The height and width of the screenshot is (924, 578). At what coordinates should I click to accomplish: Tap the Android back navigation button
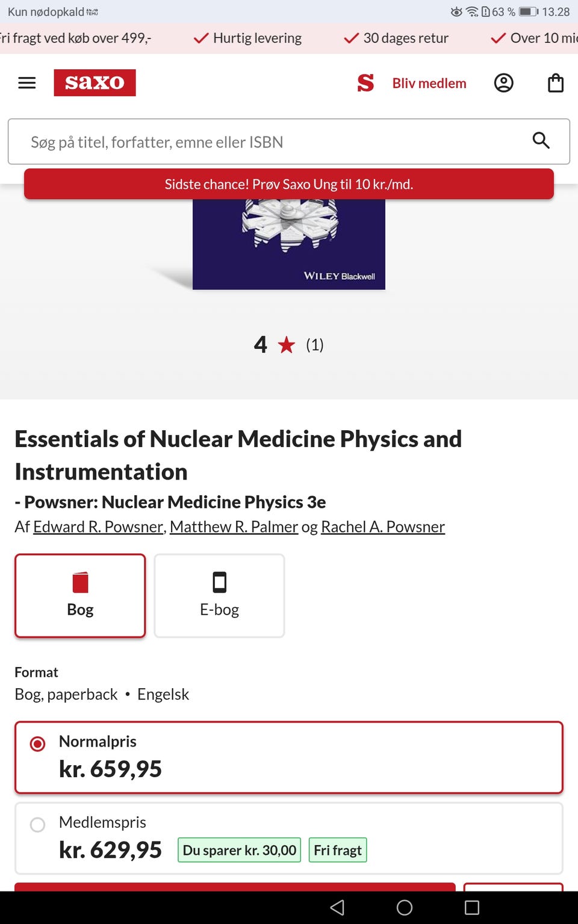337,907
